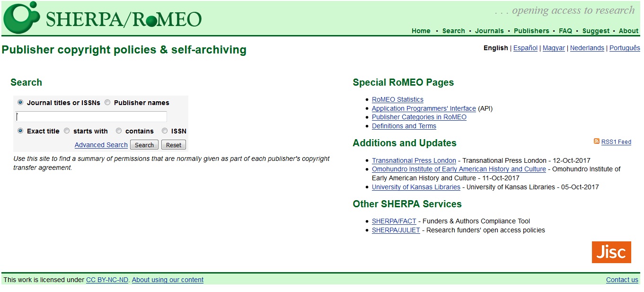The image size is (644, 292).
Task: Switch language to Português
Action: click(x=625, y=48)
